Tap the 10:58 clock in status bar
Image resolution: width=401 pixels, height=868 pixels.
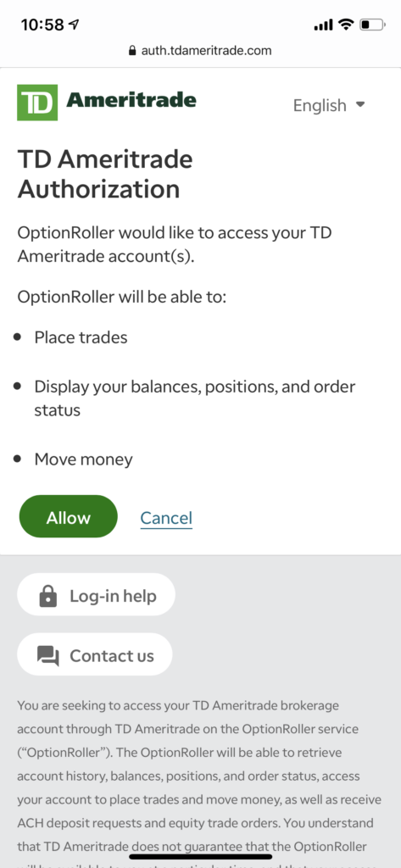[x=42, y=25]
